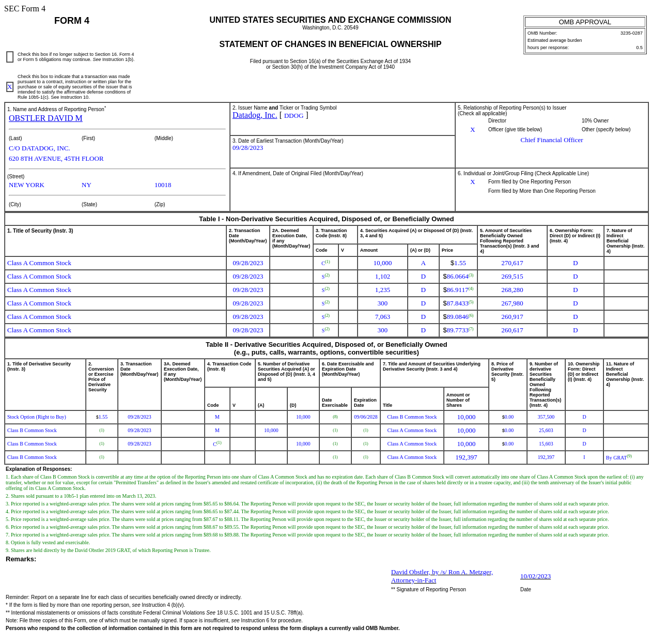
Task: Open the Datadog, Inc. issuer link
Action: pyautogui.click(x=255, y=115)
